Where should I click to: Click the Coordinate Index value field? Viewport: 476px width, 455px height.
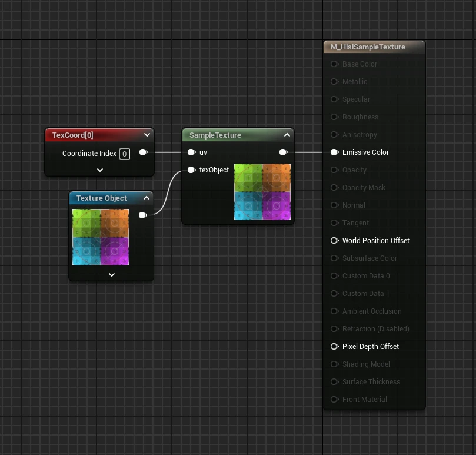click(124, 154)
